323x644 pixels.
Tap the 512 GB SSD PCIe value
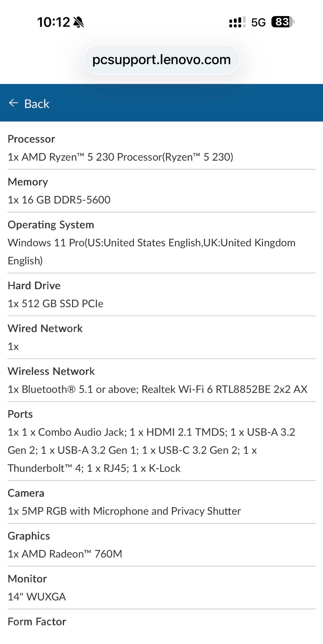coord(56,304)
